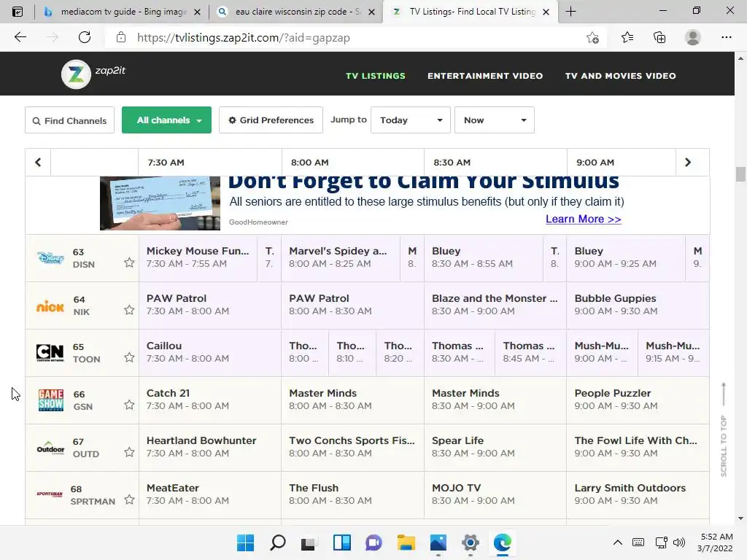
Task: Open the Disney Channel logo
Action: pos(50,258)
